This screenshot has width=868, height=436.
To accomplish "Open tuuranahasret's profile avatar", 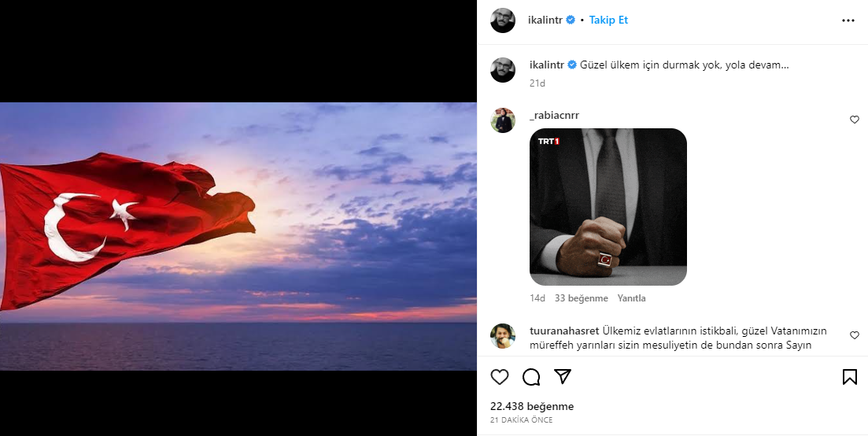I will click(x=503, y=336).
